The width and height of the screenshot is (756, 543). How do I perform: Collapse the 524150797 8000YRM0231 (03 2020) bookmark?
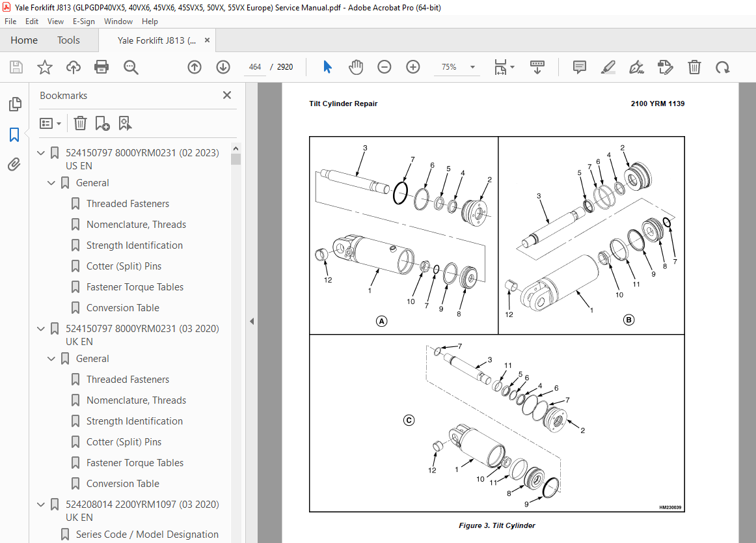[41, 329]
